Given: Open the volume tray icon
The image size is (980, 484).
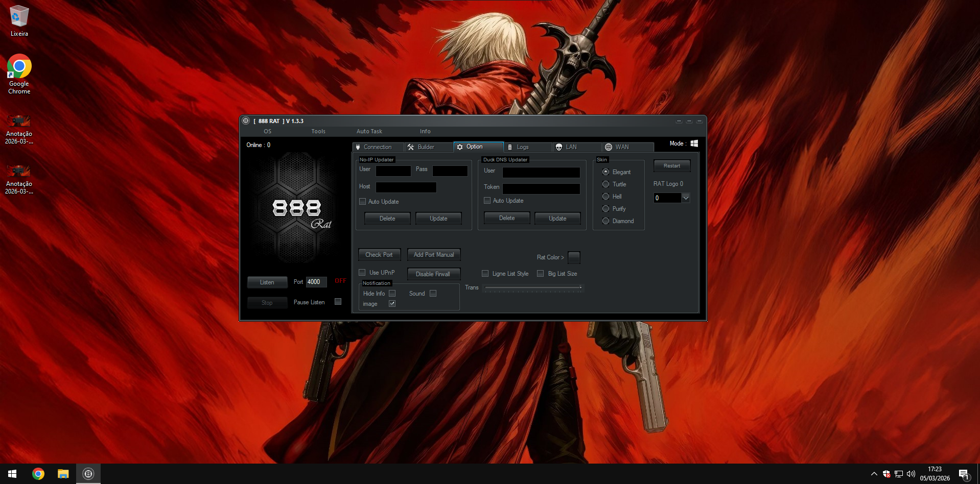Looking at the screenshot, I should click(x=911, y=474).
